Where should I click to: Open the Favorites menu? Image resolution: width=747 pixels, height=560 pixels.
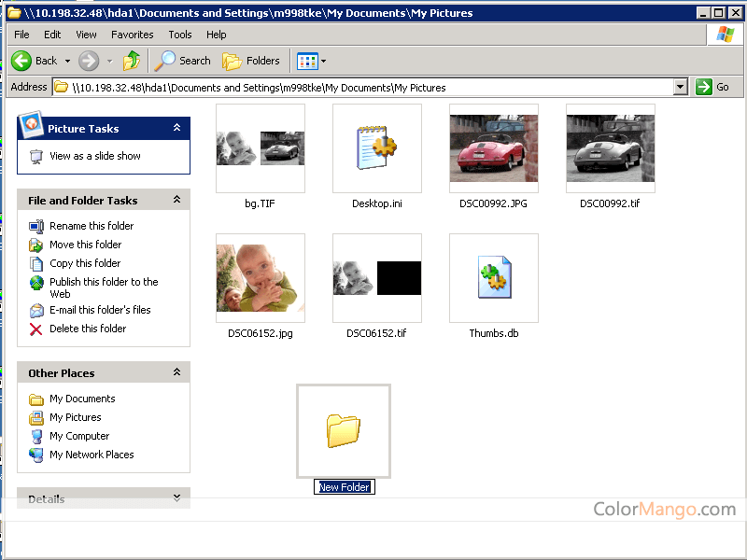pyautogui.click(x=132, y=35)
